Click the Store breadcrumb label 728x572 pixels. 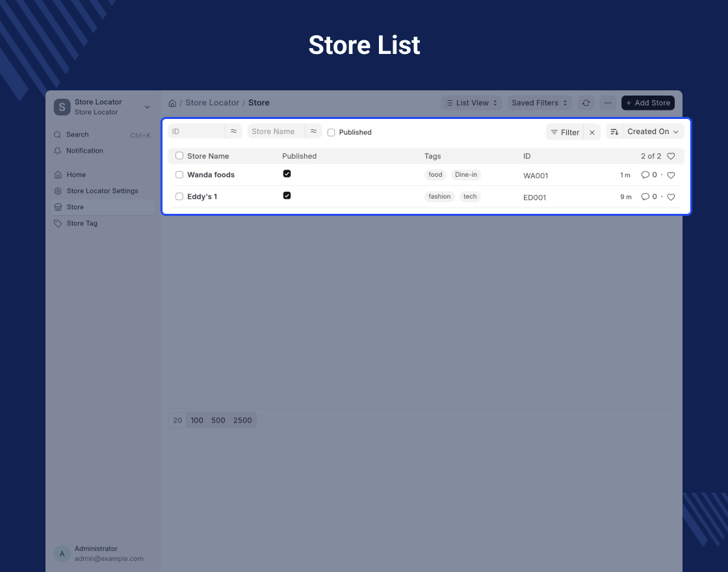259,103
